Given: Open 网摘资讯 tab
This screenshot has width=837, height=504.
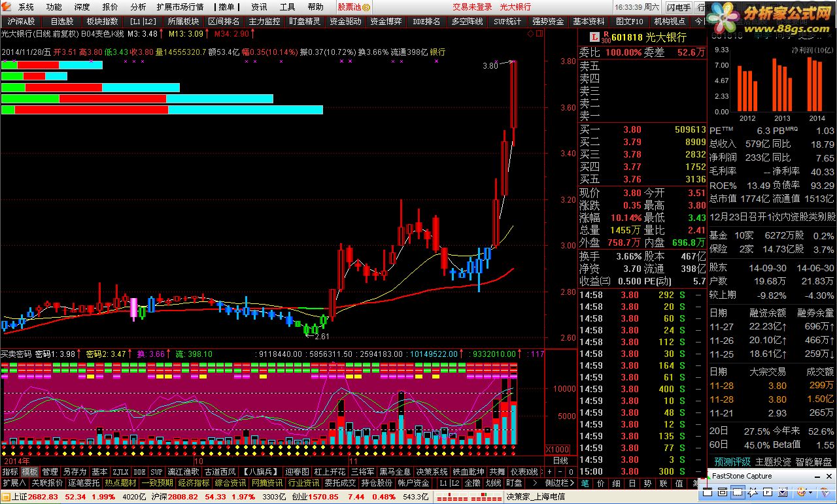Looking at the screenshot, I should click(x=267, y=483).
